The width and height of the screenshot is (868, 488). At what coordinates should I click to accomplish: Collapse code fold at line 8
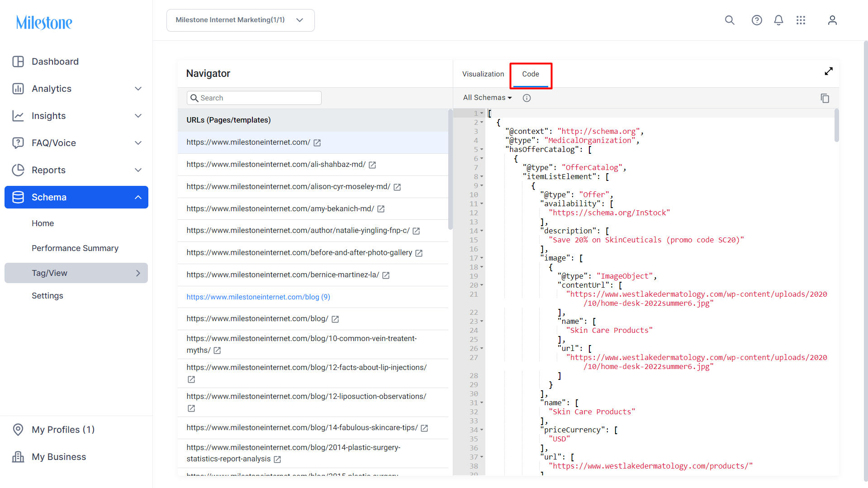point(482,176)
